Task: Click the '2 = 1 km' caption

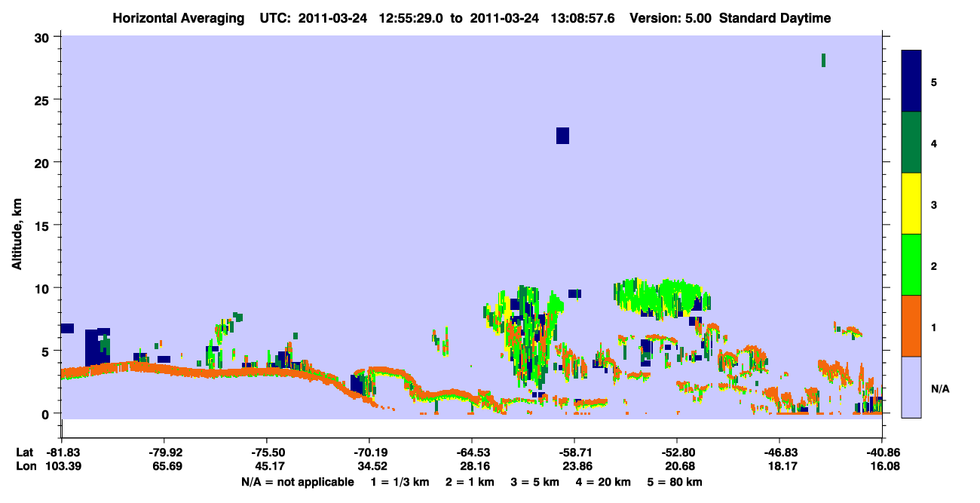Action: [470, 482]
